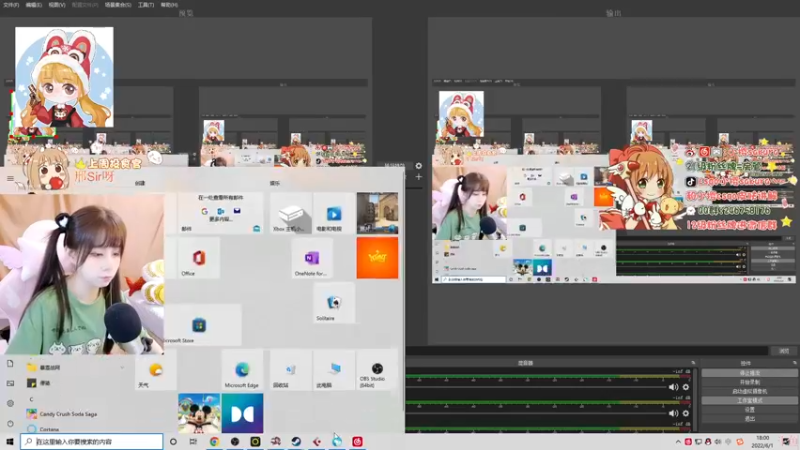Launch OBS Studio (64bit) tile
This screenshot has width=800, height=450.
pyautogui.click(x=377, y=370)
